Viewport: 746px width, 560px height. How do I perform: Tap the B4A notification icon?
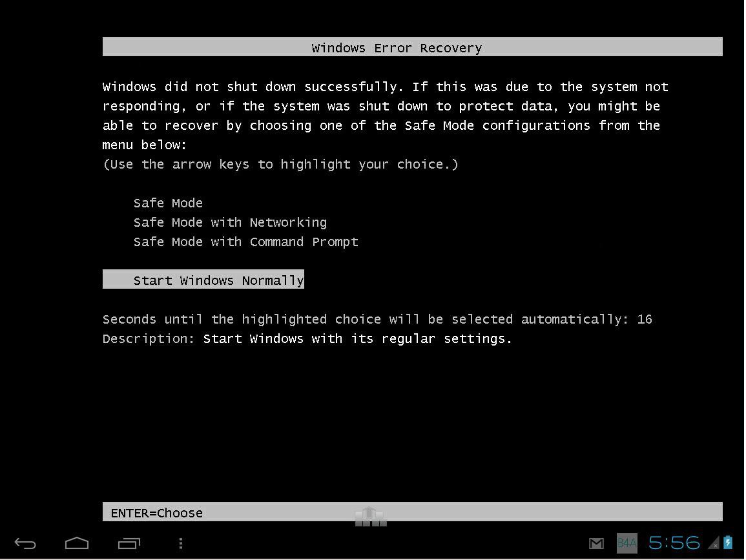tap(627, 543)
